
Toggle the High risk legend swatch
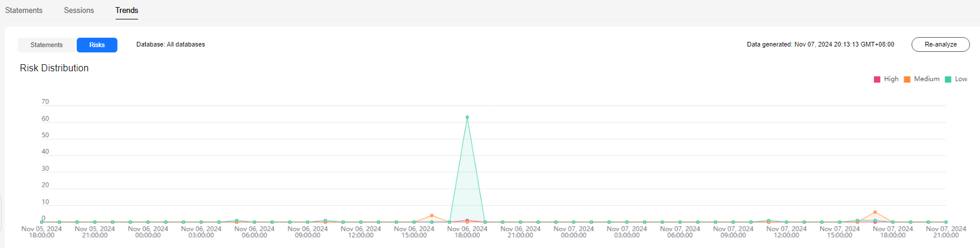(x=877, y=80)
